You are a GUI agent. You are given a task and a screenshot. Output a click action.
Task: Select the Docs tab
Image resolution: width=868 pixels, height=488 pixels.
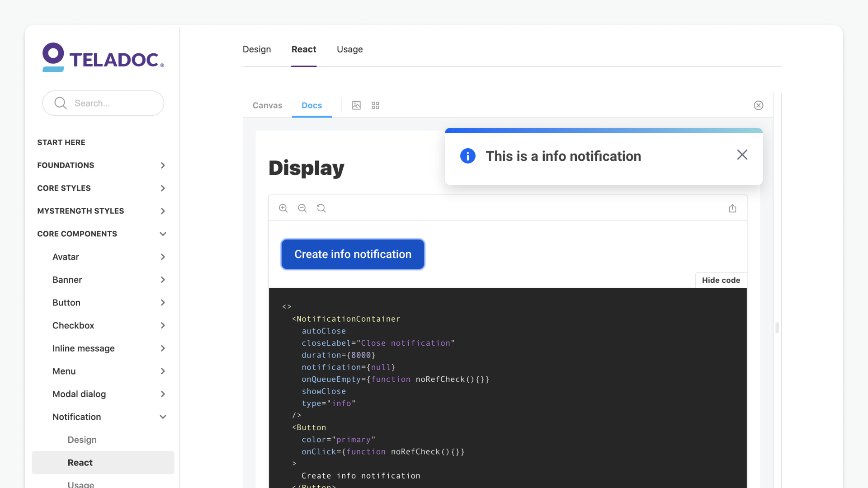pos(312,105)
